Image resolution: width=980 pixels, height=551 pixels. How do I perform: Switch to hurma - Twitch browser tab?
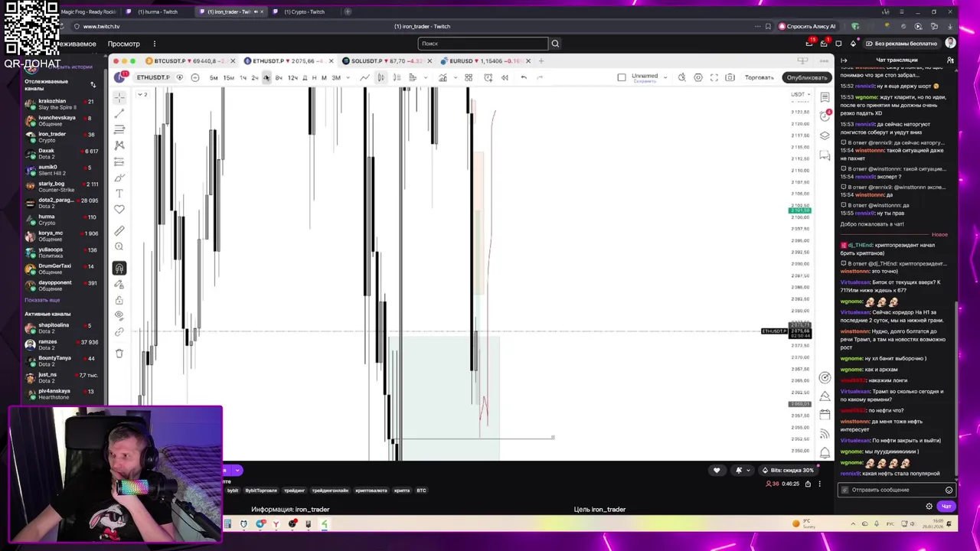[158, 11]
